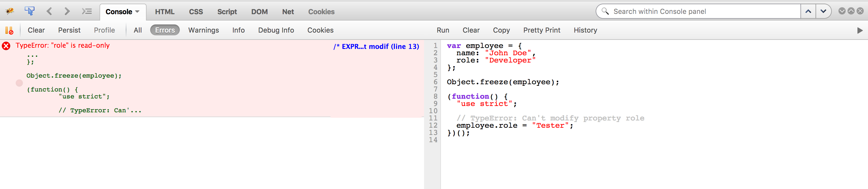Enable Persist for console output
868x189 pixels.
pos(69,30)
